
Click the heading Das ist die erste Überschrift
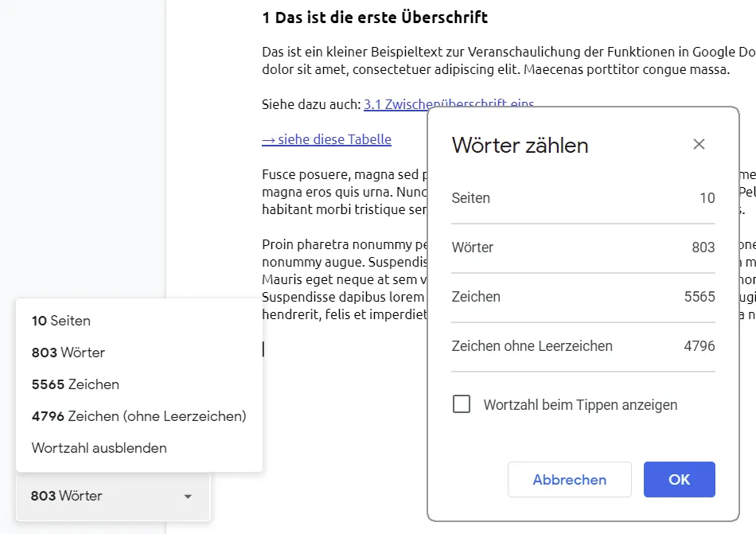click(x=375, y=17)
